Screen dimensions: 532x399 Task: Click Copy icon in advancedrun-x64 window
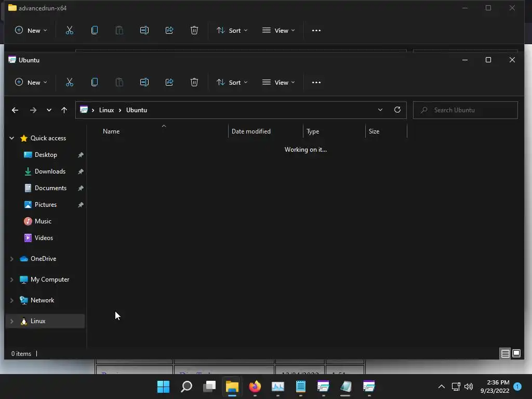point(95,30)
